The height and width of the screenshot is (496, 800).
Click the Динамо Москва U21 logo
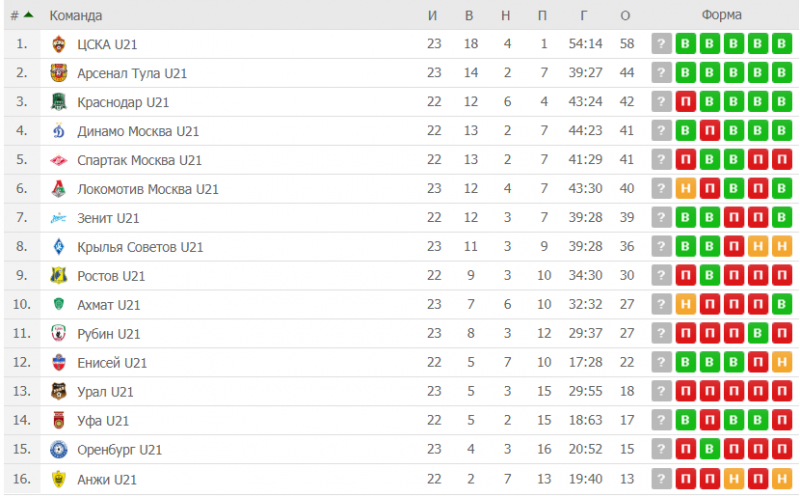tap(59, 131)
